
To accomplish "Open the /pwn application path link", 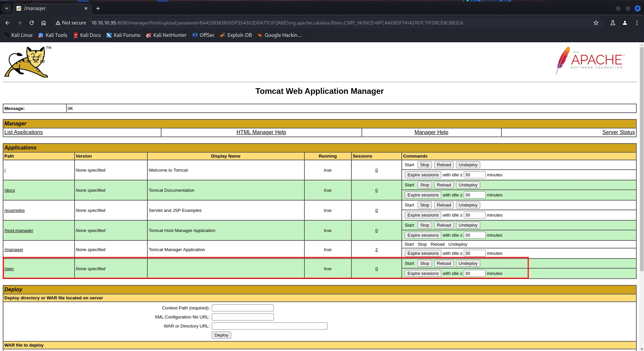I will 9,269.
